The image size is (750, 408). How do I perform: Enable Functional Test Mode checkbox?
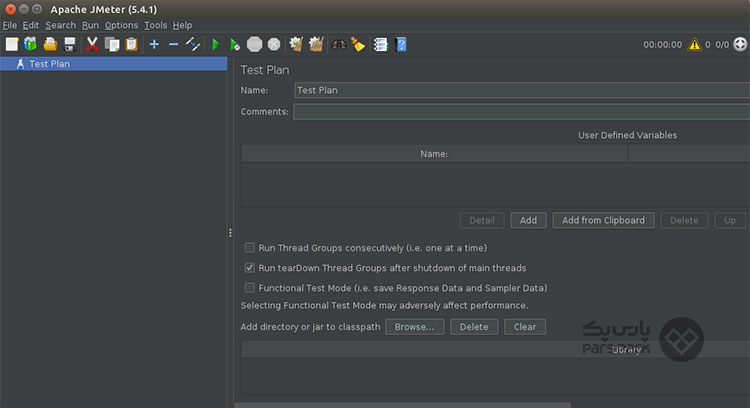pyautogui.click(x=250, y=288)
